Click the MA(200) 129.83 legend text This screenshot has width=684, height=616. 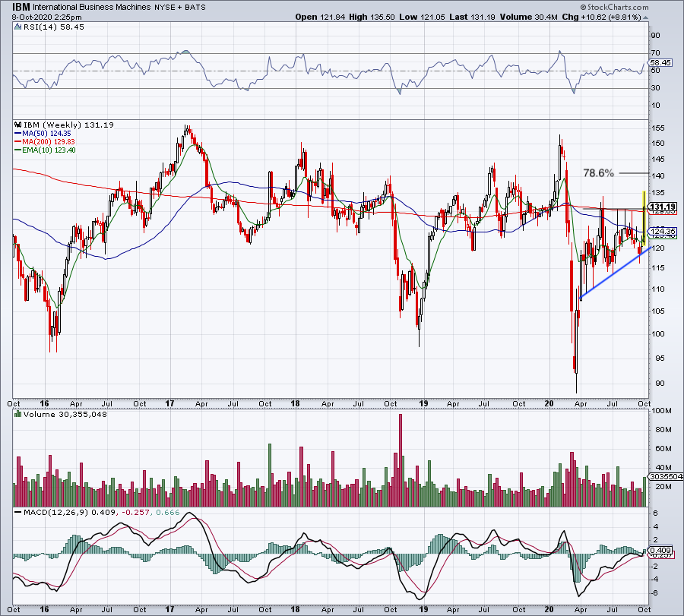click(x=49, y=142)
